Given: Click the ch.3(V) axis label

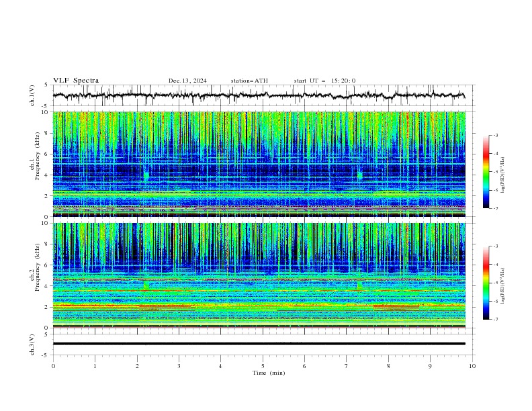Looking at the screenshot, I should point(32,345).
